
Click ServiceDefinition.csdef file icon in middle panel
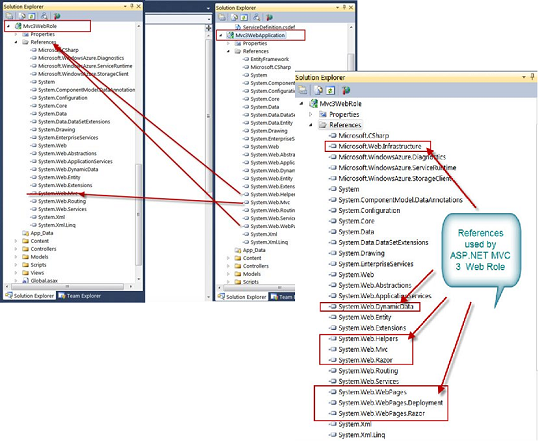coord(238,27)
